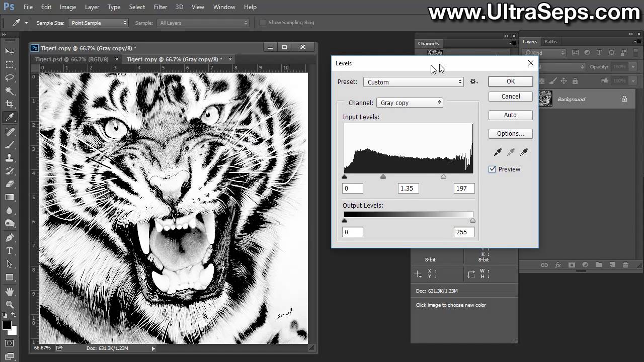Click the Add layer mask icon
The width and height of the screenshot is (644, 362).
(572, 265)
